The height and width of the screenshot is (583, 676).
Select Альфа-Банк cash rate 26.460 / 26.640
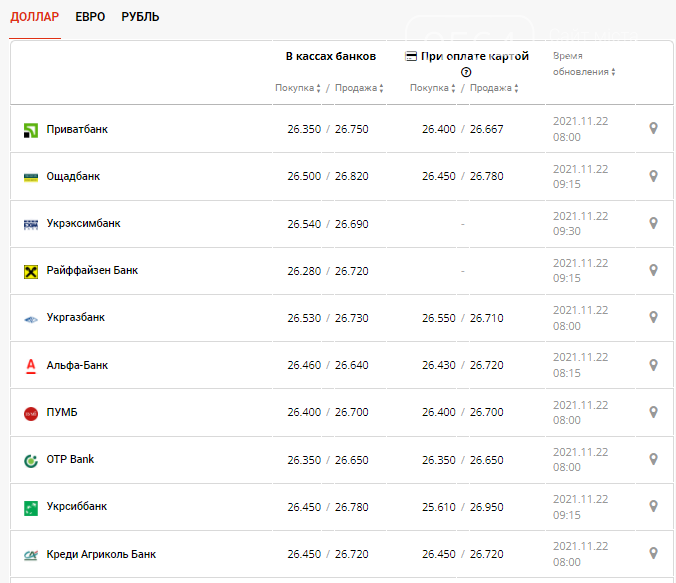328,365
